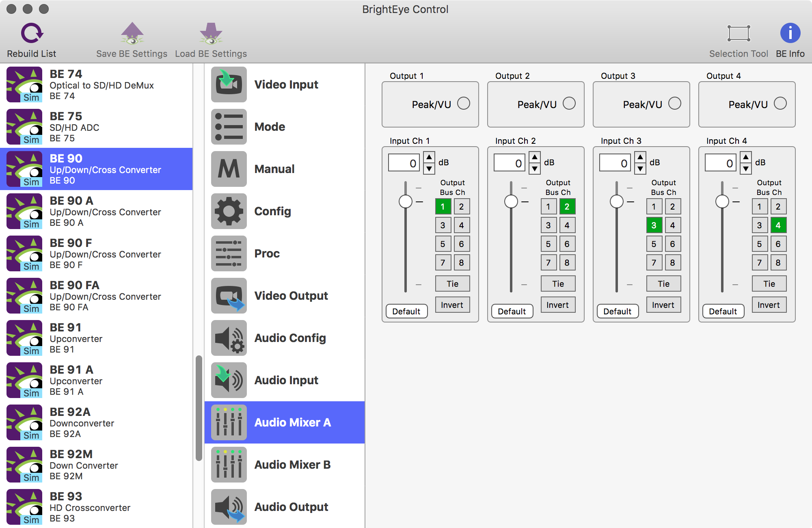Screen dimensions: 812x528
Task: Open the Audio Input icon
Action: point(229,380)
